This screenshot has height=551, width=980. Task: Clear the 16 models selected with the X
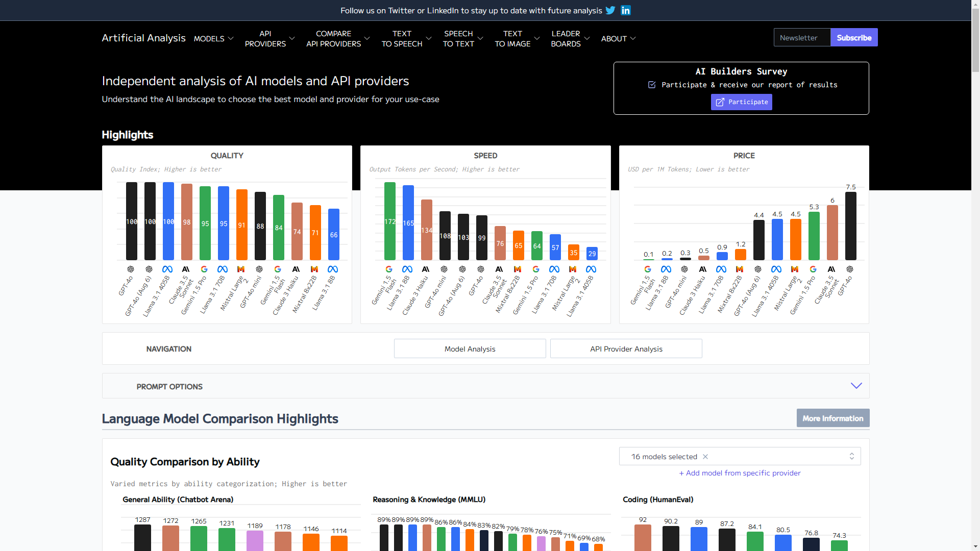click(705, 457)
